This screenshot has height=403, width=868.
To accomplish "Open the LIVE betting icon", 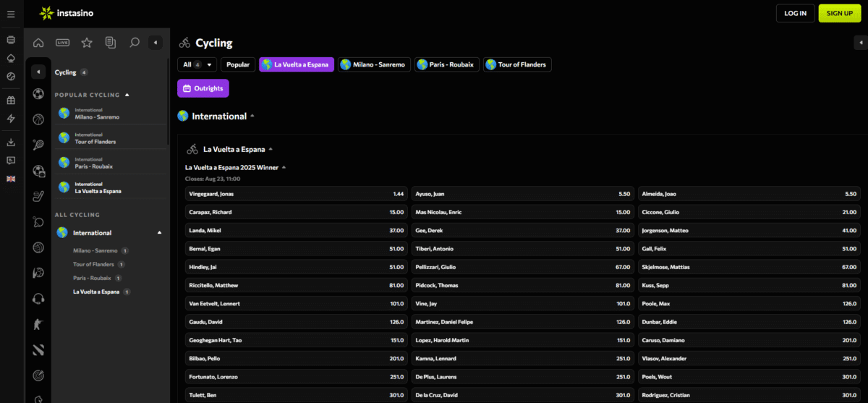I will (x=62, y=43).
